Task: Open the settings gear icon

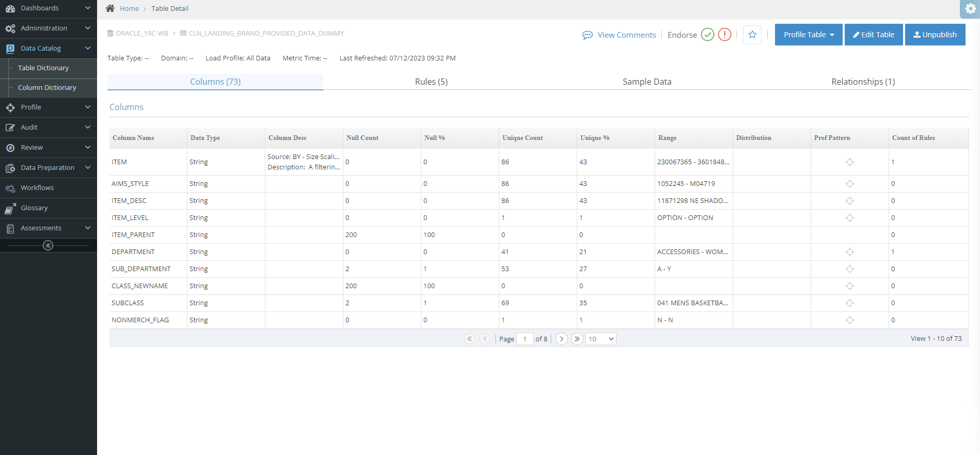Action: [971, 9]
